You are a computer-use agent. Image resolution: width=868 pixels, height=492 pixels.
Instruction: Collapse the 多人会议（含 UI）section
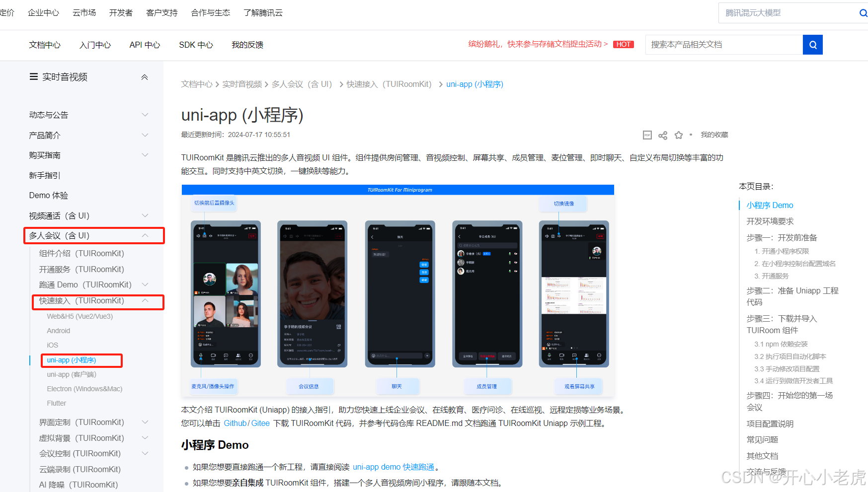coord(145,235)
